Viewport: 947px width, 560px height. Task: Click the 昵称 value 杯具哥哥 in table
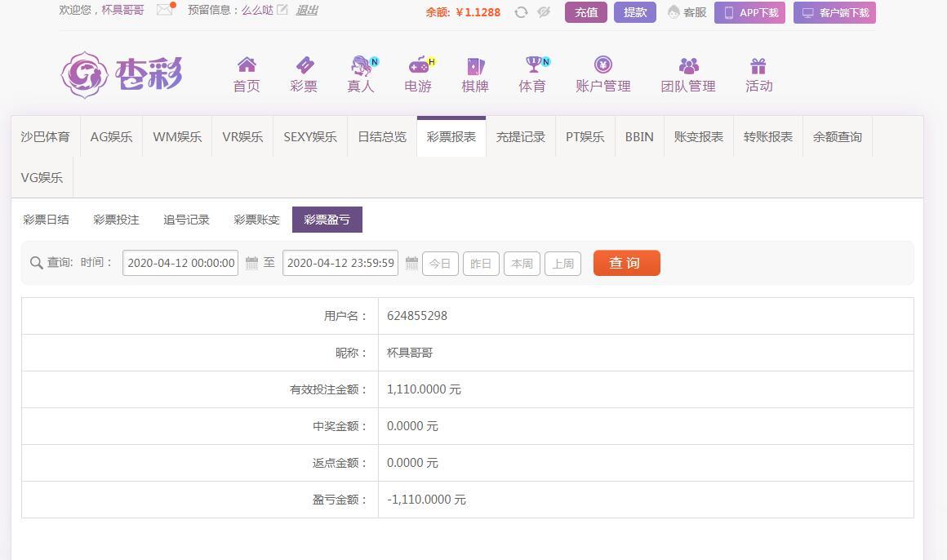[x=410, y=353]
